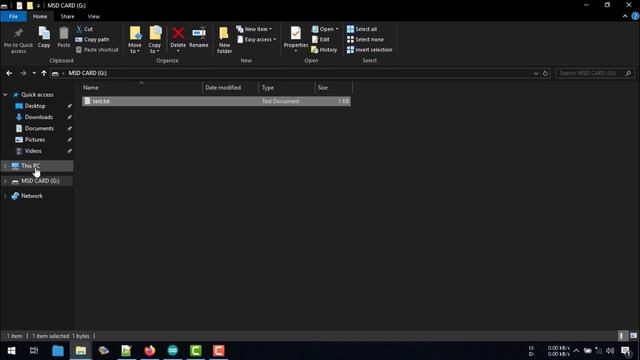Open Documents in Quick access
Image resolution: width=640 pixels, height=360 pixels.
pyautogui.click(x=39, y=128)
